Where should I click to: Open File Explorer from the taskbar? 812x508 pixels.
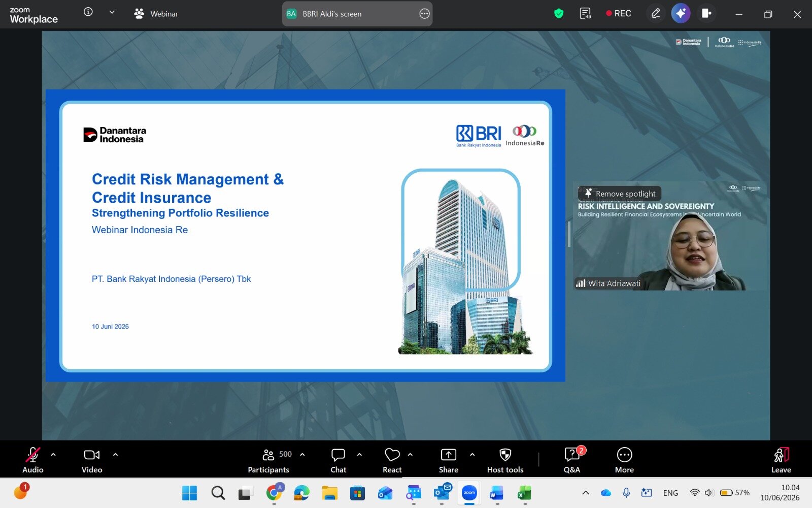pyautogui.click(x=330, y=493)
